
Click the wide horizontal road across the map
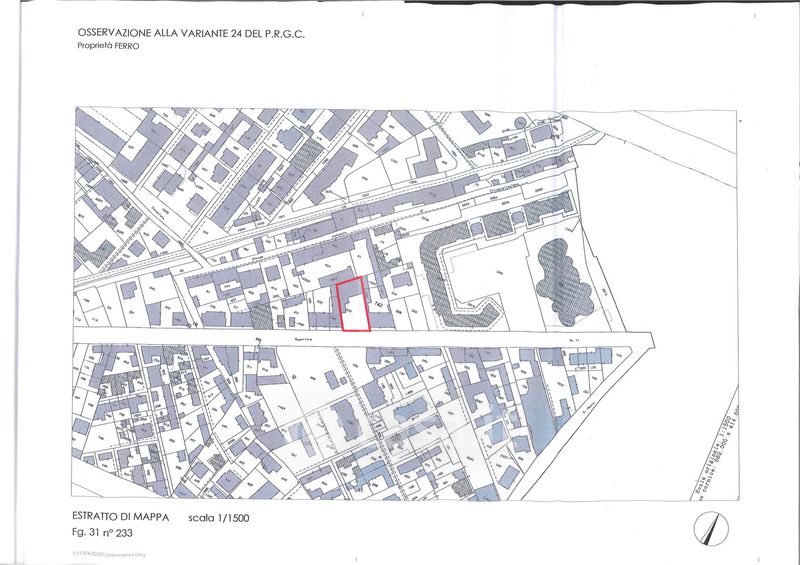coord(300,338)
